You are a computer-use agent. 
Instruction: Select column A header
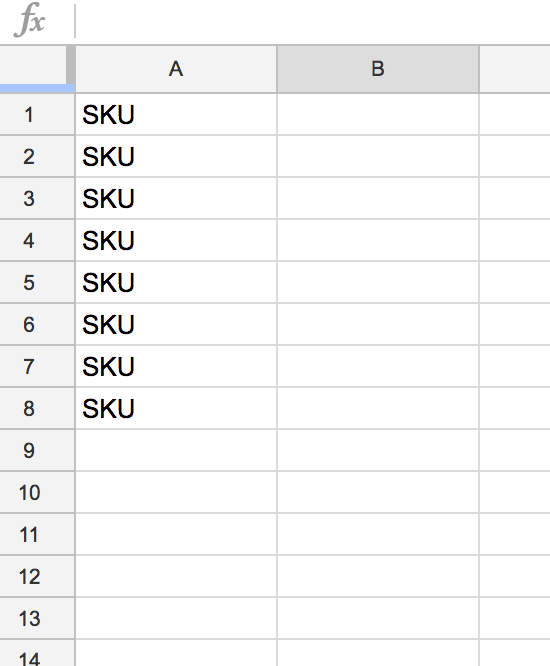click(x=176, y=69)
